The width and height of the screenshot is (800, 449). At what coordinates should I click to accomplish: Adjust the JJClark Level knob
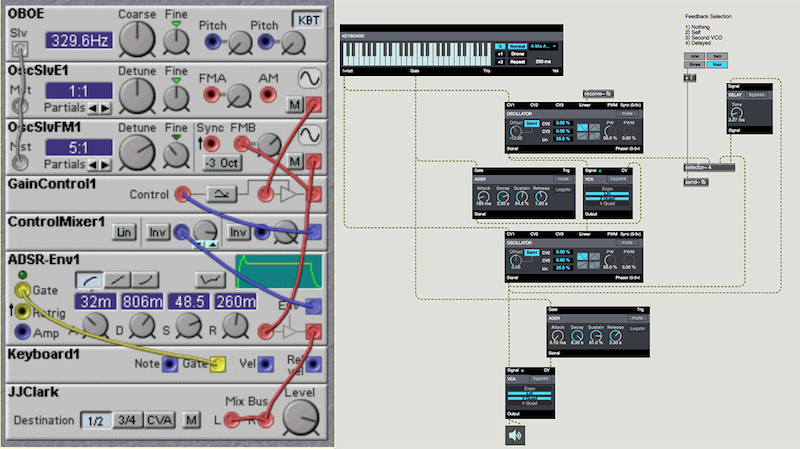tap(301, 417)
